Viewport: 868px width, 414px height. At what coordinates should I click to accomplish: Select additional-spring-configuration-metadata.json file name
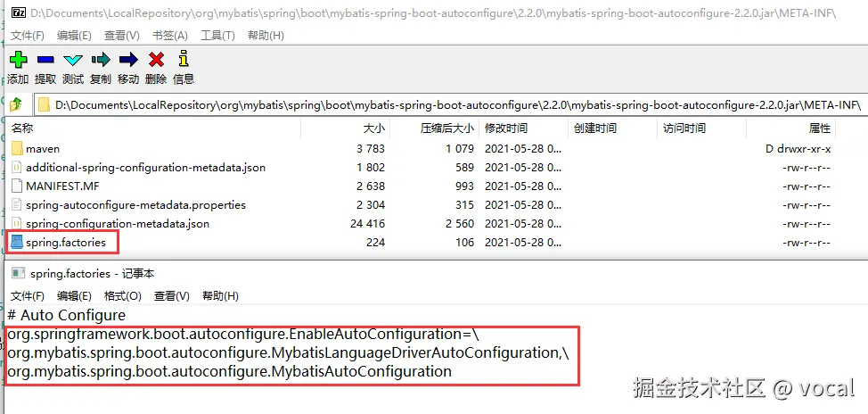[145, 168]
